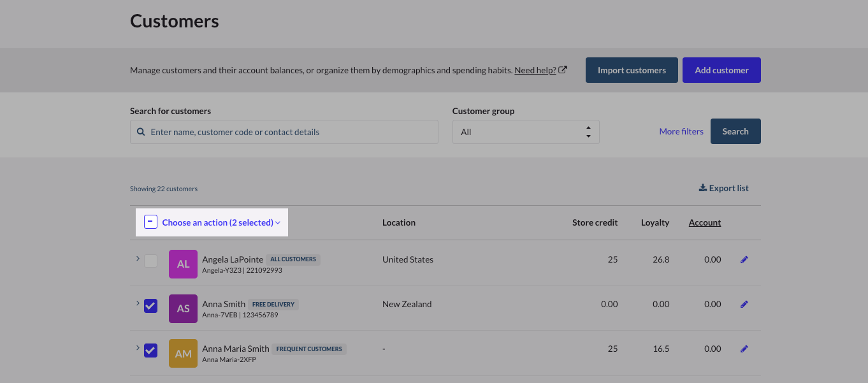Uncheck Anna Maria Smith's checkbox
The height and width of the screenshot is (383, 868).
point(150,350)
